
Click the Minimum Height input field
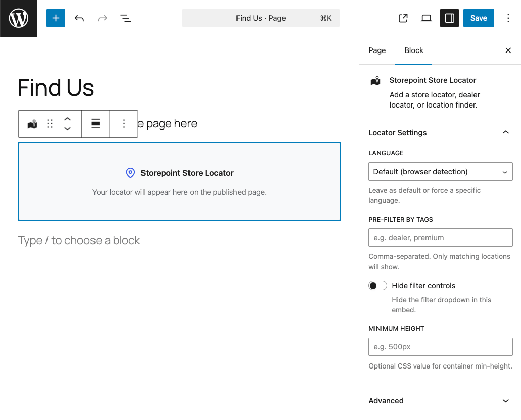coord(440,347)
